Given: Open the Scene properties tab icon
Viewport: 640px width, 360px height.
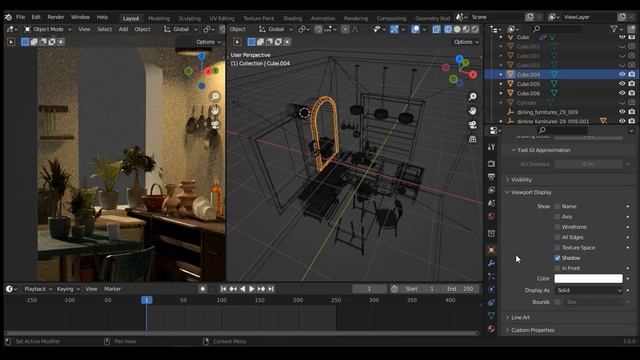Looking at the screenshot, I should coord(491,203).
